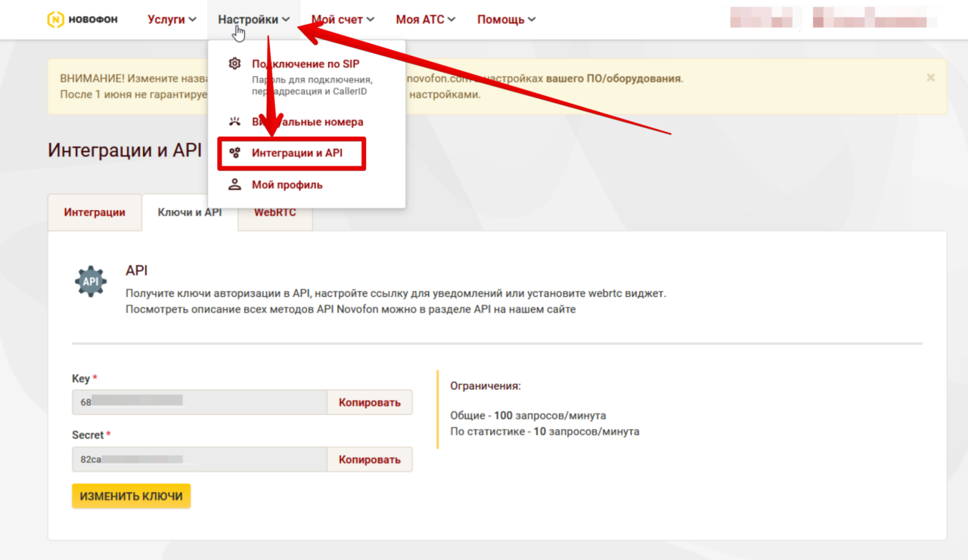
Task: Click into the Key field
Action: pyautogui.click(x=200, y=402)
